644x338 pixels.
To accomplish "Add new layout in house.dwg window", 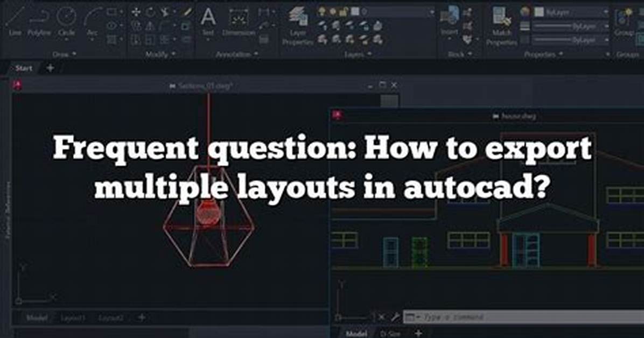I will click(x=418, y=333).
